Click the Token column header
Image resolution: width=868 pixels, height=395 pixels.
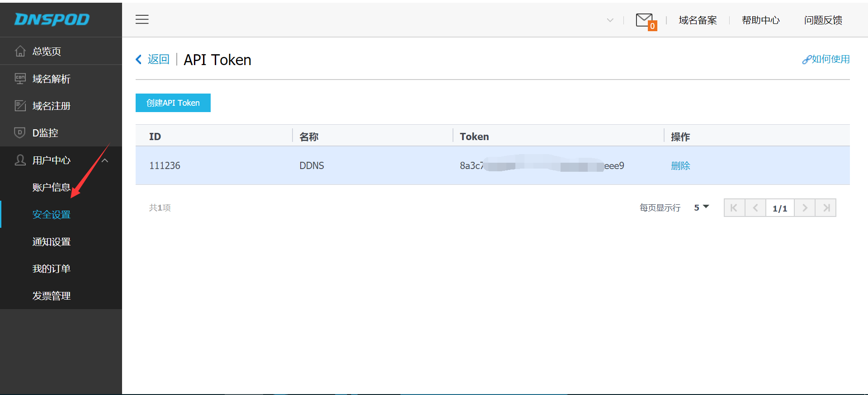click(x=474, y=136)
